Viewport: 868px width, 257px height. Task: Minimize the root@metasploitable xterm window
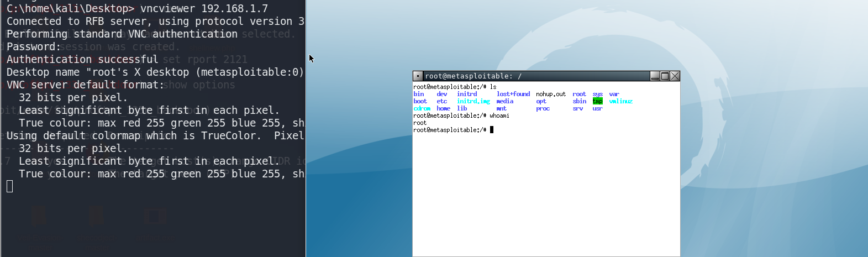pyautogui.click(x=655, y=76)
